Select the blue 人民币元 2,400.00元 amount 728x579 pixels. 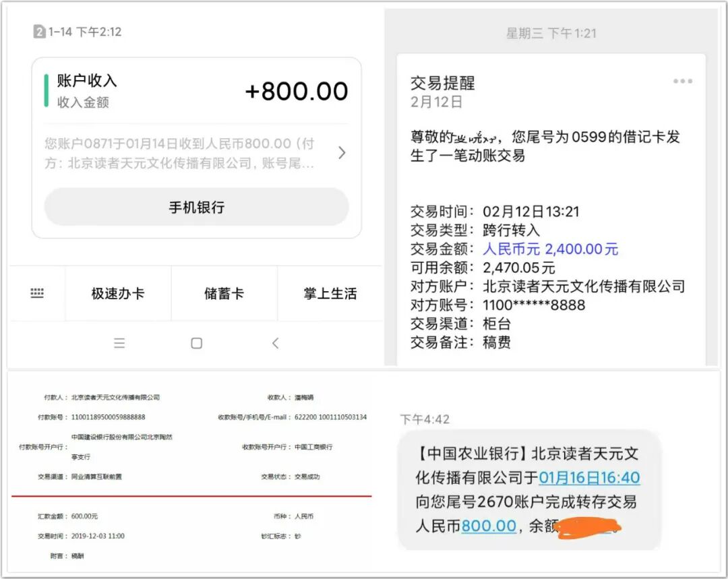pos(550,249)
